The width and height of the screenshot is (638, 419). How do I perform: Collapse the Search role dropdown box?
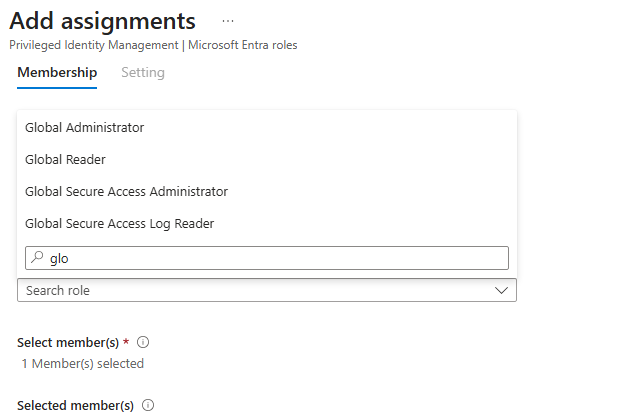(x=266, y=290)
